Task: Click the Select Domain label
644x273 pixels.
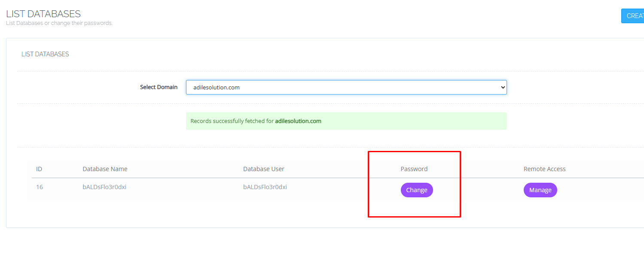Action: click(x=159, y=87)
